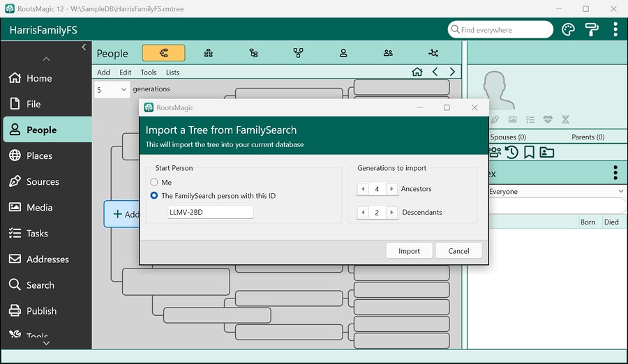The image size is (628, 364).
Task: Click the edit pencil icon in person panel
Action: point(495,119)
